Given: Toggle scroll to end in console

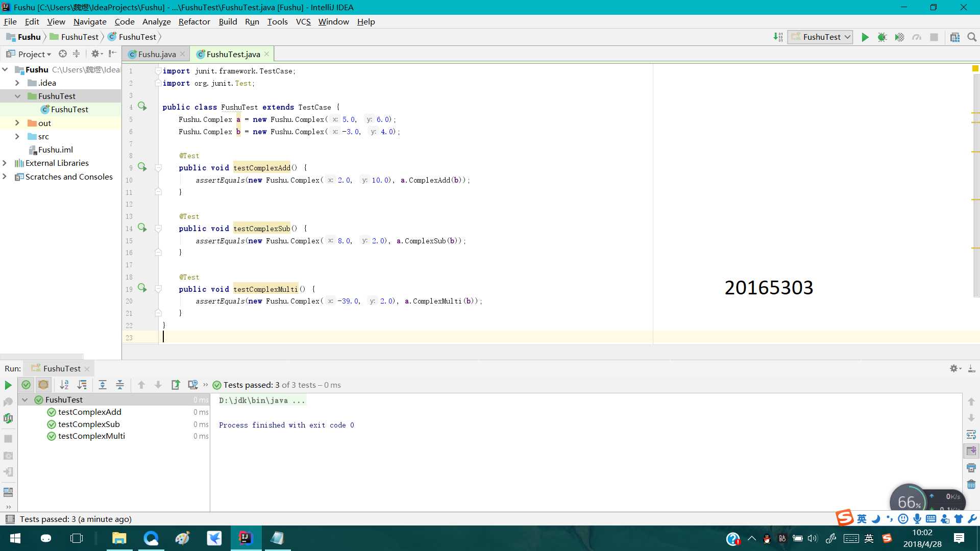Looking at the screenshot, I should [x=971, y=451].
